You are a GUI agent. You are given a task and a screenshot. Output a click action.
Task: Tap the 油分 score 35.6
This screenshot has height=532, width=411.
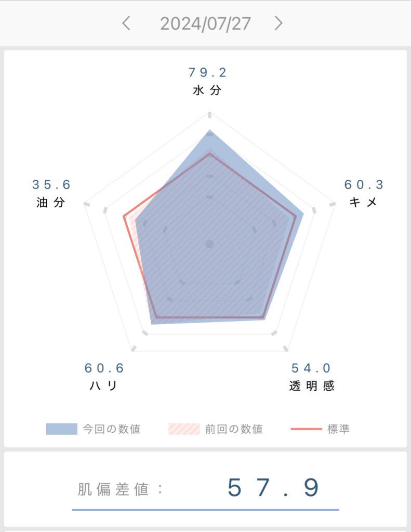tap(51, 184)
